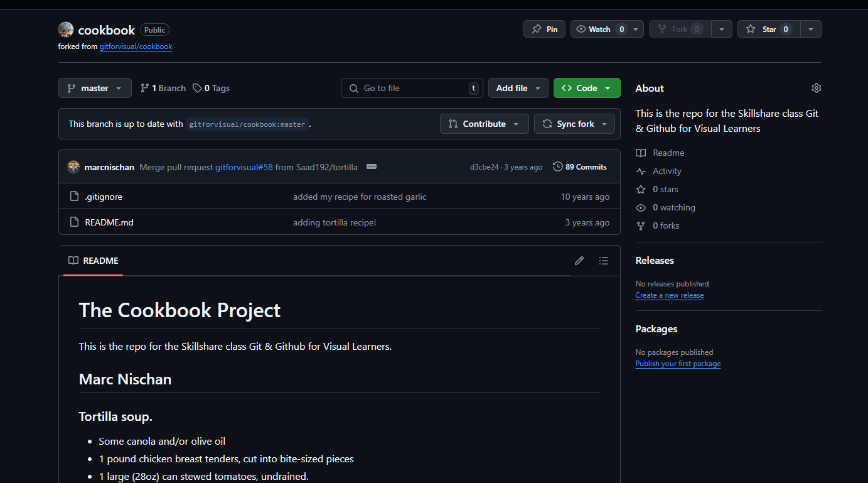Open the About settings gear icon
The width and height of the screenshot is (868, 483).
point(816,88)
